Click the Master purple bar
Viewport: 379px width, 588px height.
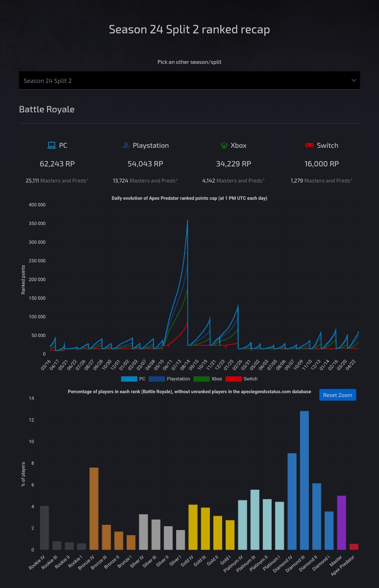[x=341, y=523]
